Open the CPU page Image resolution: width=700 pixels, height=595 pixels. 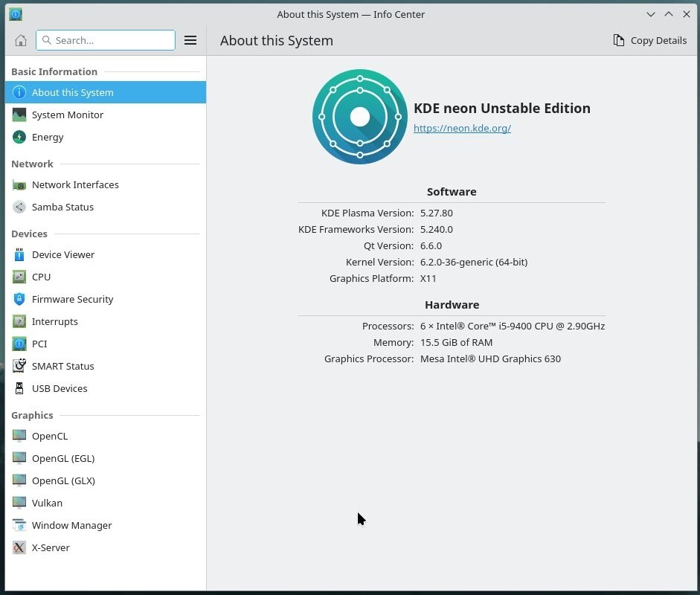[42, 277]
